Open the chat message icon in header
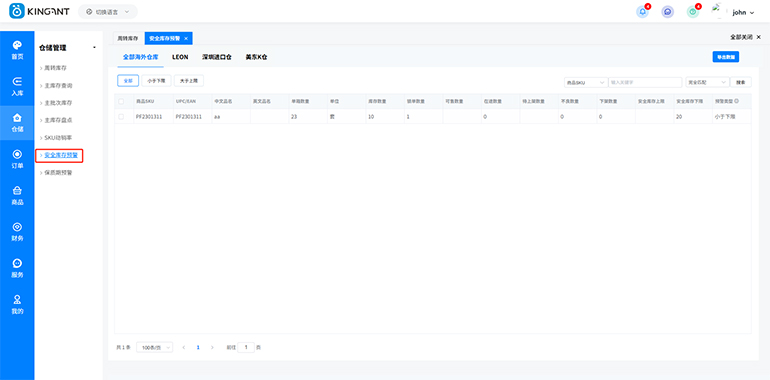This screenshot has width=770, height=380. click(x=667, y=12)
